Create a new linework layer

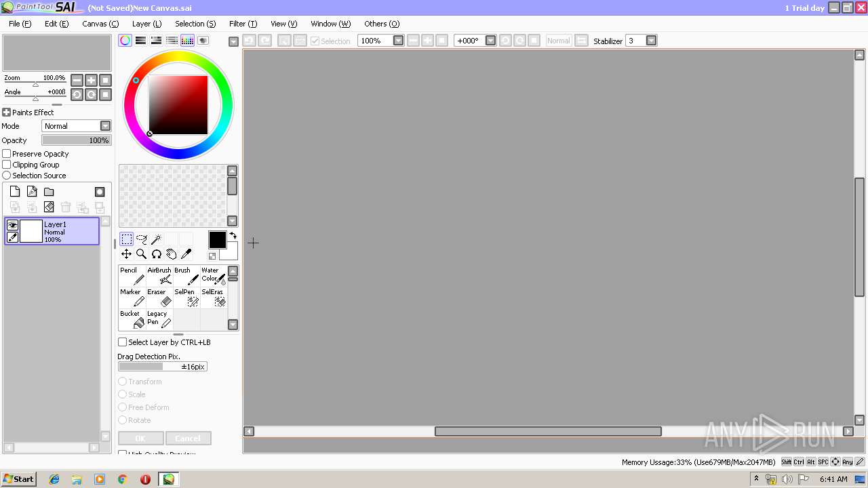(32, 192)
